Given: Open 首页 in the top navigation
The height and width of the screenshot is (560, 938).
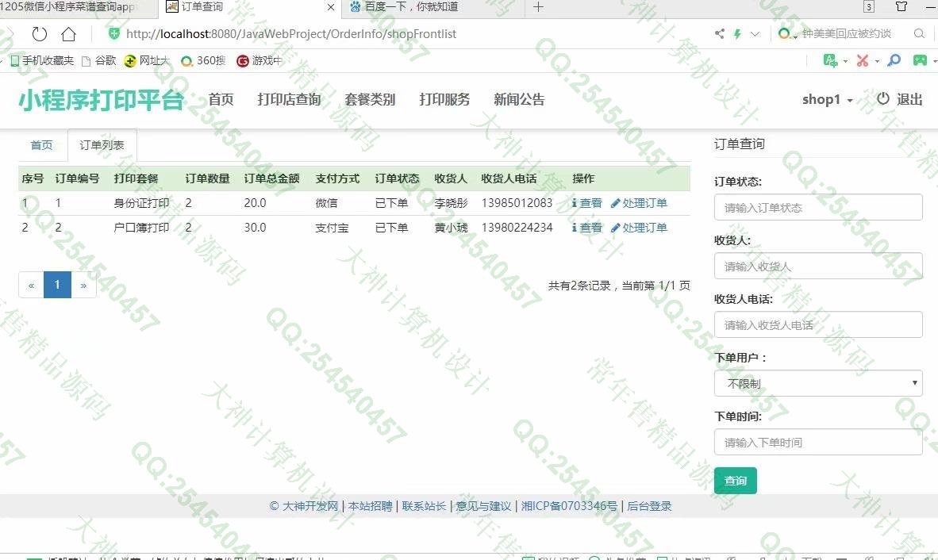Looking at the screenshot, I should pos(221,99).
